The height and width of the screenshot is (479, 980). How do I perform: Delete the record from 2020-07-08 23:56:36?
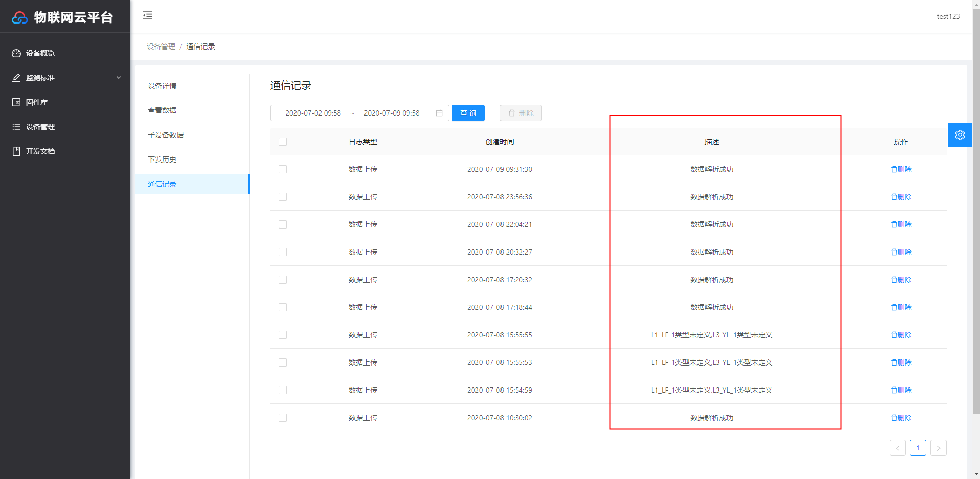901,197
